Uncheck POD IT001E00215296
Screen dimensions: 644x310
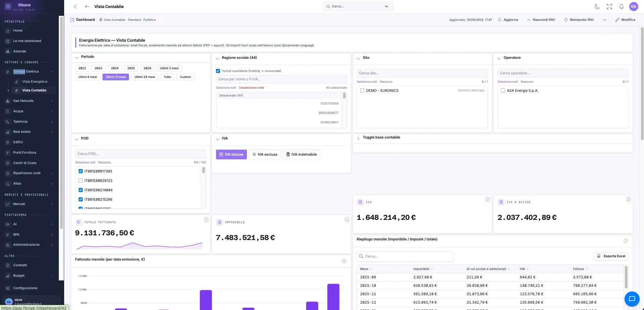[x=81, y=199]
